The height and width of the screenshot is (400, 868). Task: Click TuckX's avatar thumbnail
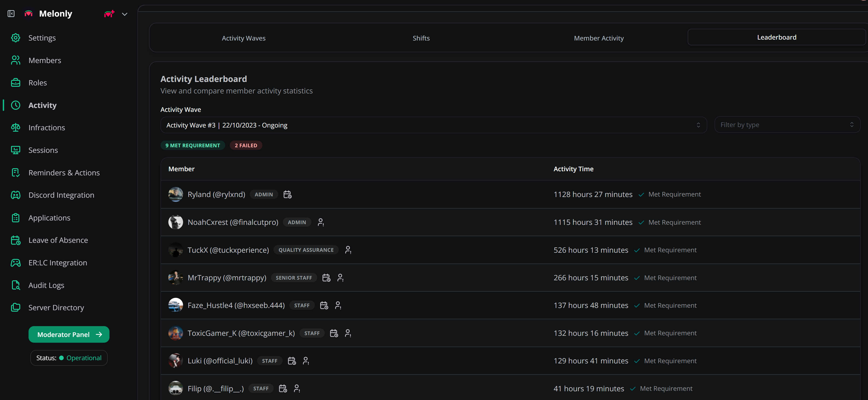[175, 250]
